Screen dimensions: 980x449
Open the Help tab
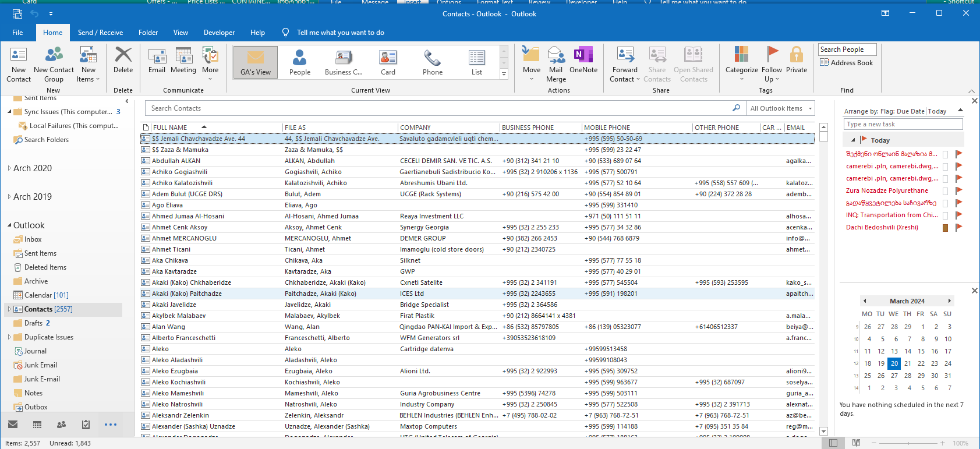(x=257, y=33)
